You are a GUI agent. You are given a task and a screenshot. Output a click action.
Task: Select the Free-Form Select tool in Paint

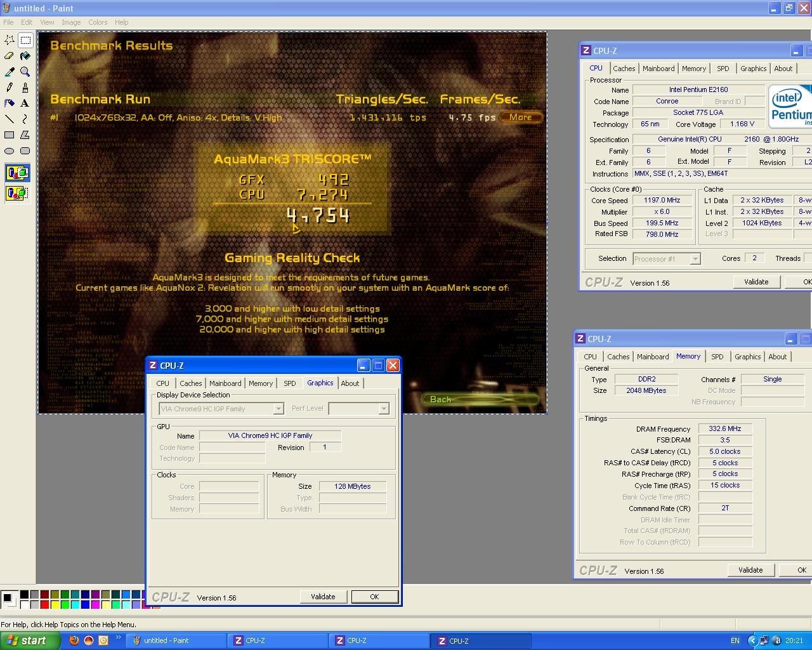(x=10, y=40)
